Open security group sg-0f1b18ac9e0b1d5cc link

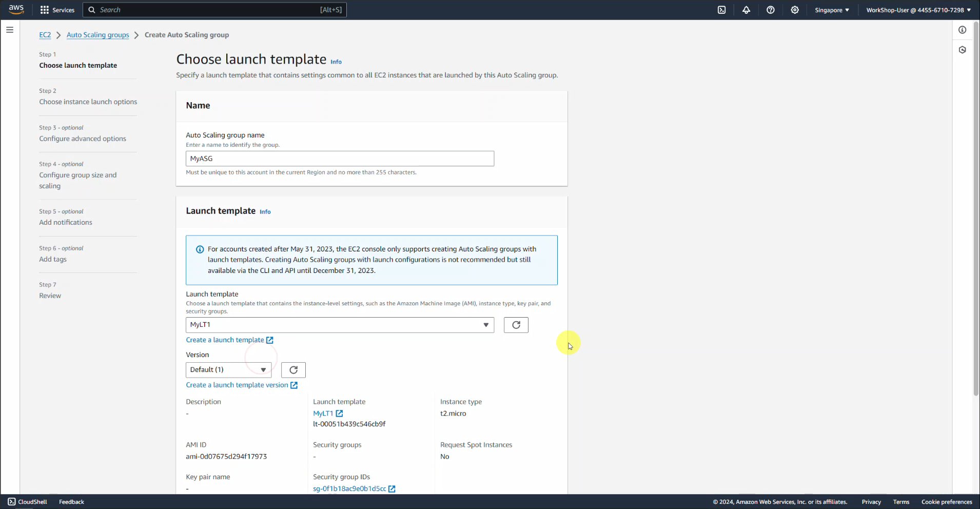click(x=349, y=488)
